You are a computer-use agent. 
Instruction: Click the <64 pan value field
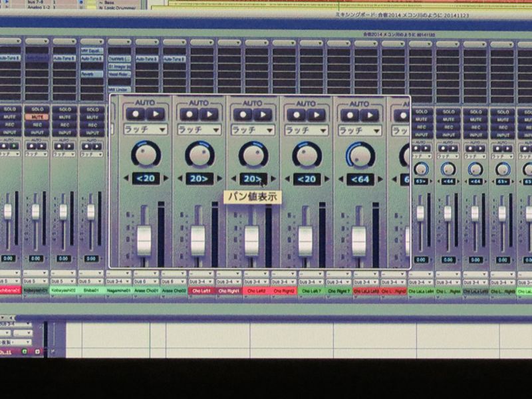(360, 180)
